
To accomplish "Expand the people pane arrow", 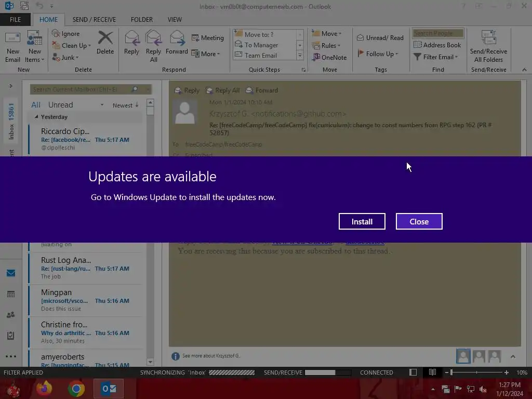I will coord(513,356).
